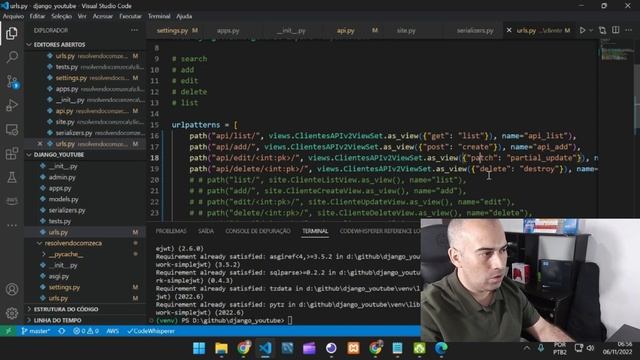Open Explorer panel more actions ellipsis
This screenshot has width=640, height=360.
[x=134, y=30]
